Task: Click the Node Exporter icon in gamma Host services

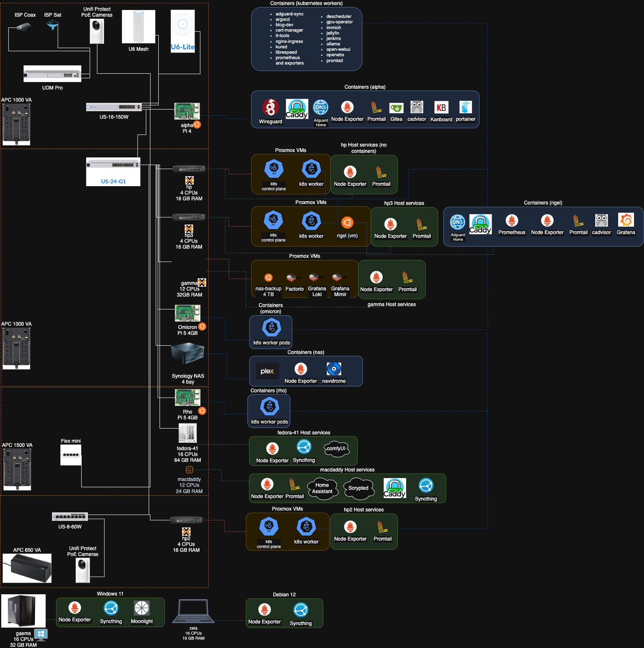Action: [x=377, y=277]
